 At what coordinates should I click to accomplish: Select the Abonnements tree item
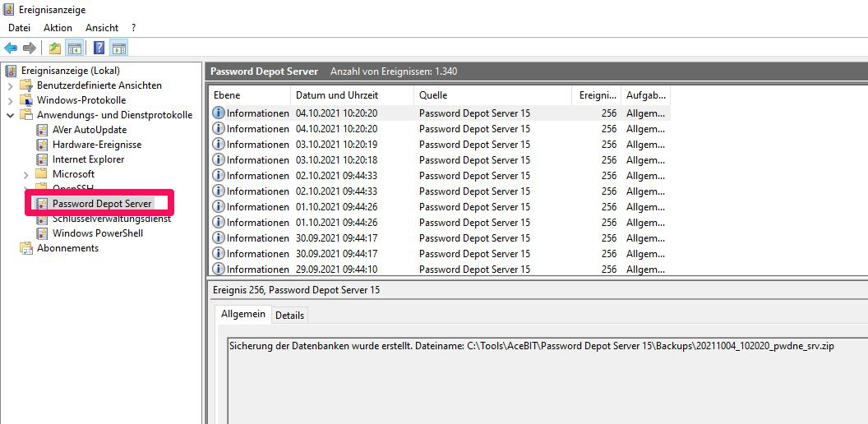coord(67,248)
